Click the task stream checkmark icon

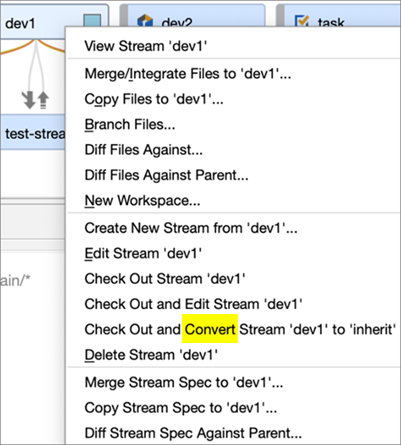click(x=302, y=21)
